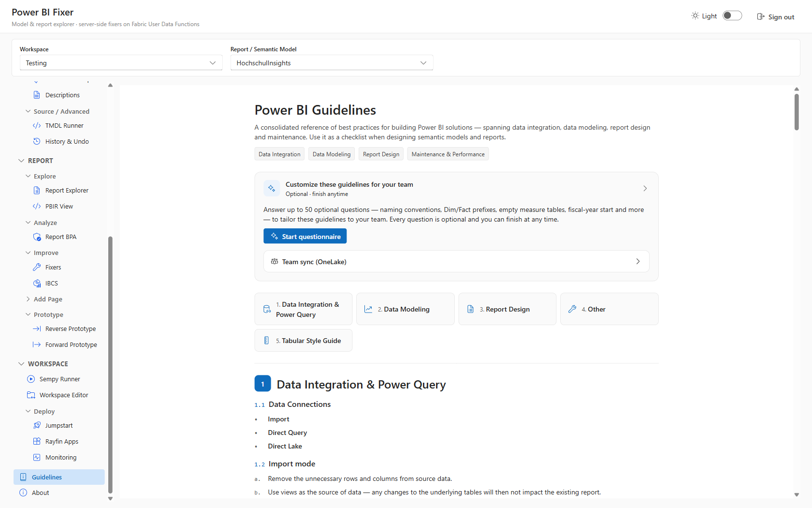The width and height of the screenshot is (812, 508).
Task: Open the Report / Semantic Model dropdown
Action: click(332, 63)
